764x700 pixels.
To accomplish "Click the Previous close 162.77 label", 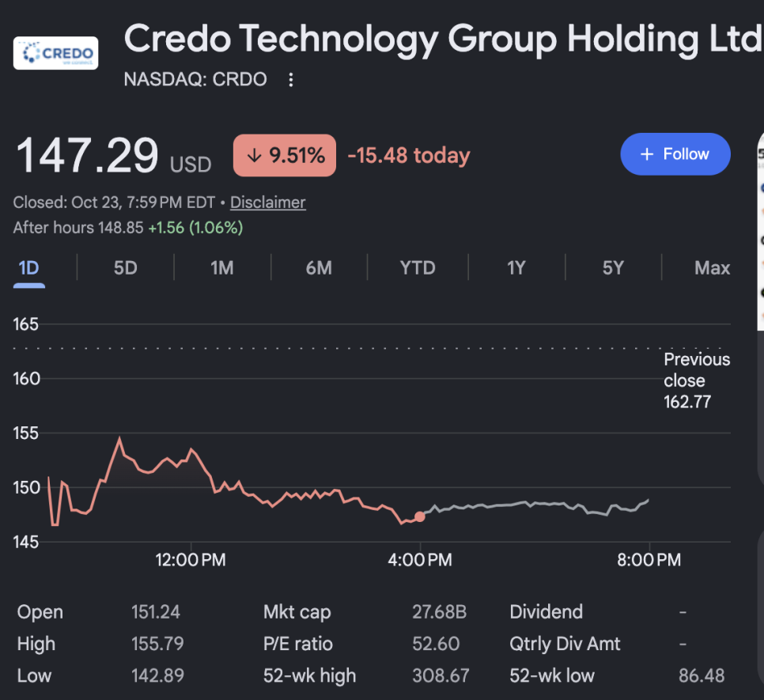I will click(x=697, y=380).
